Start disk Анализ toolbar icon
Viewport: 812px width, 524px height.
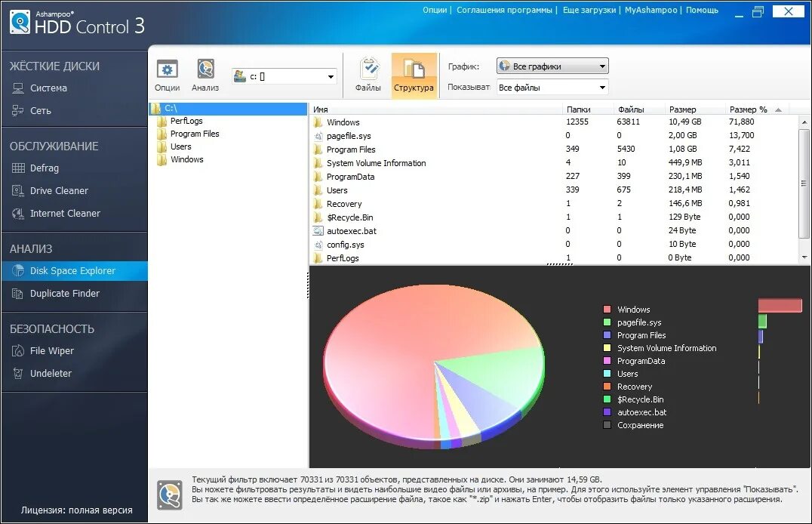coord(205,76)
